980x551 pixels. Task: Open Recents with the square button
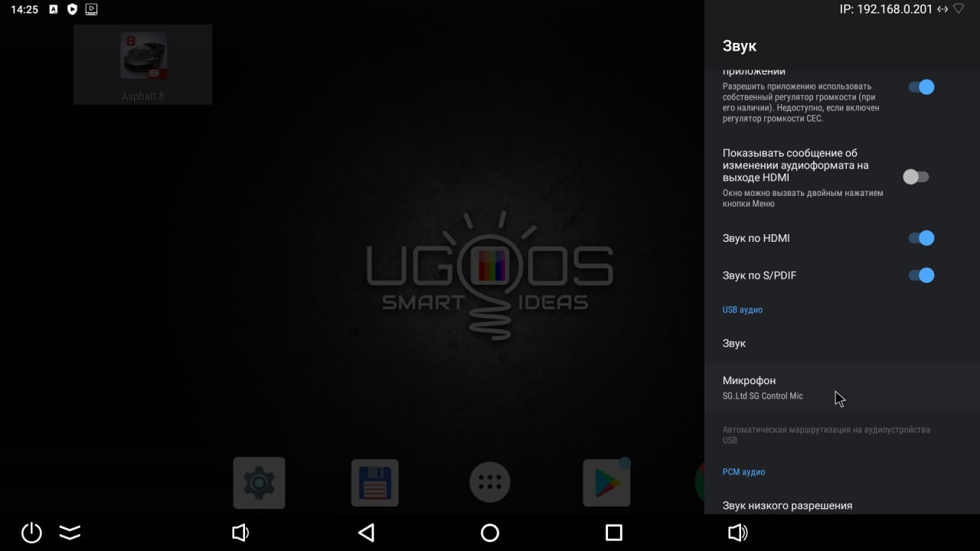click(613, 533)
